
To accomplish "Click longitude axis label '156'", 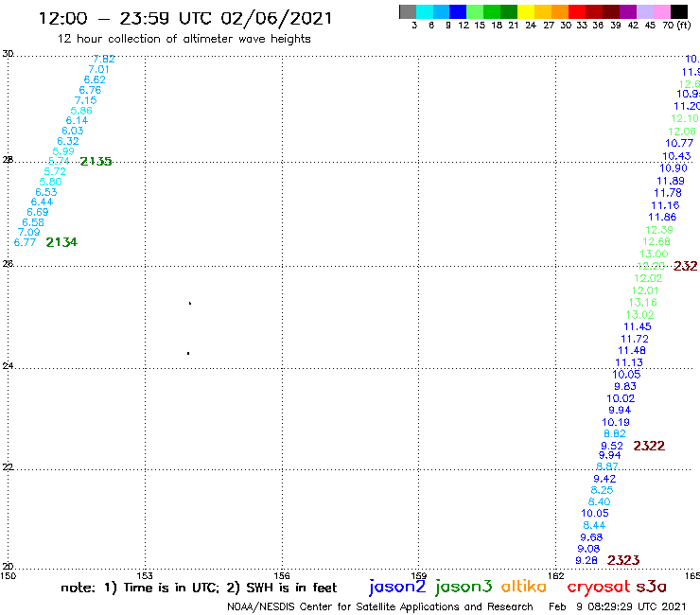I will (x=282, y=575).
